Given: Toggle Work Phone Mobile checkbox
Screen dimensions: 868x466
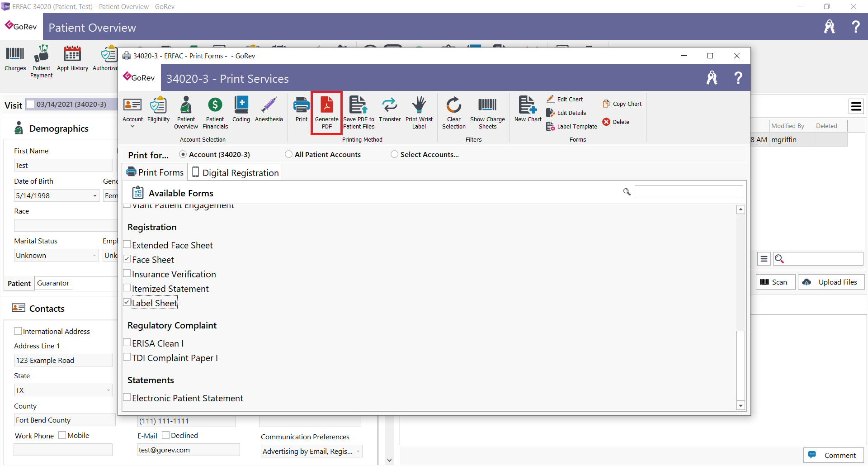Looking at the screenshot, I should pyautogui.click(x=62, y=435).
